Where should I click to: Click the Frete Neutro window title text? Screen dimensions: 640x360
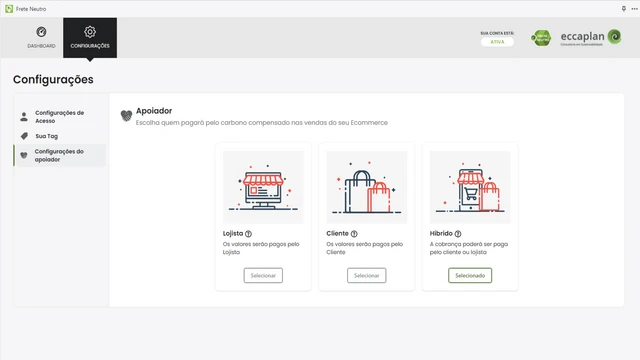(31, 9)
